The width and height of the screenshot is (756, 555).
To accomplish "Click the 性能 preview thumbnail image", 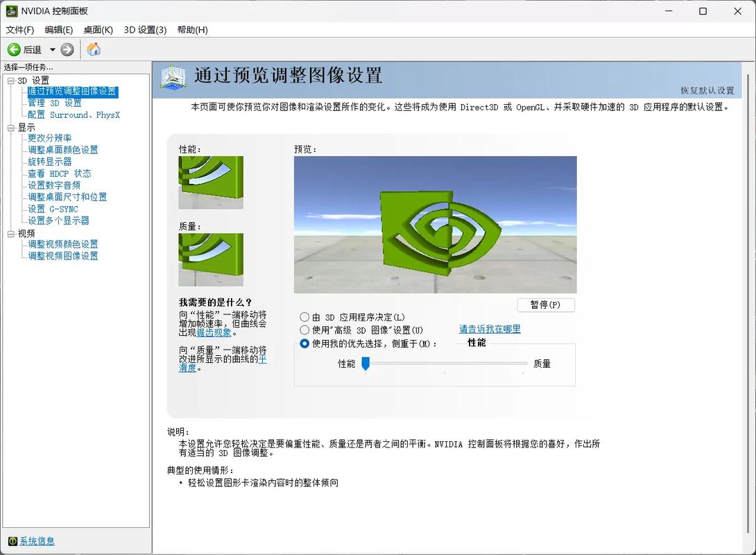I will [x=210, y=182].
